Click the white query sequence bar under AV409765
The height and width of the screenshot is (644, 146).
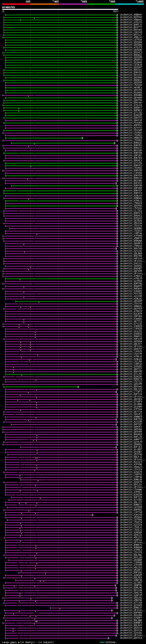point(60,10)
